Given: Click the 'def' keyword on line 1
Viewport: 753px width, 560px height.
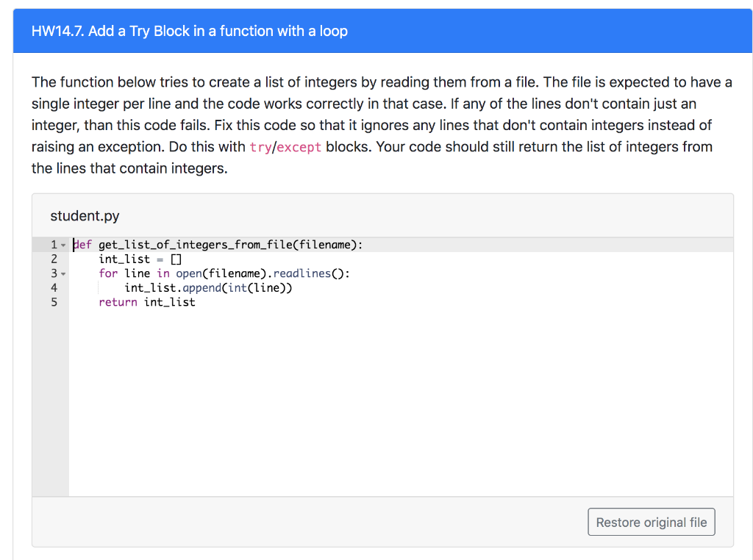Looking at the screenshot, I should coord(82,245).
